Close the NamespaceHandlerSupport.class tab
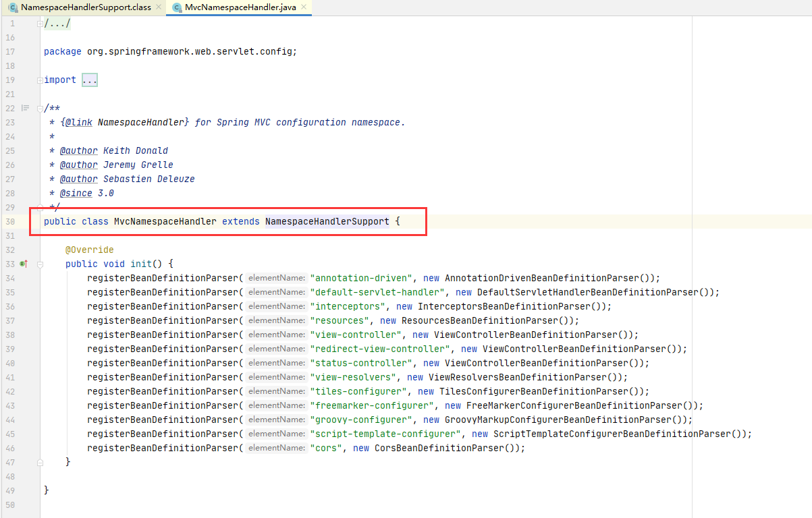Screen dimensions: 812x518 (159, 7)
